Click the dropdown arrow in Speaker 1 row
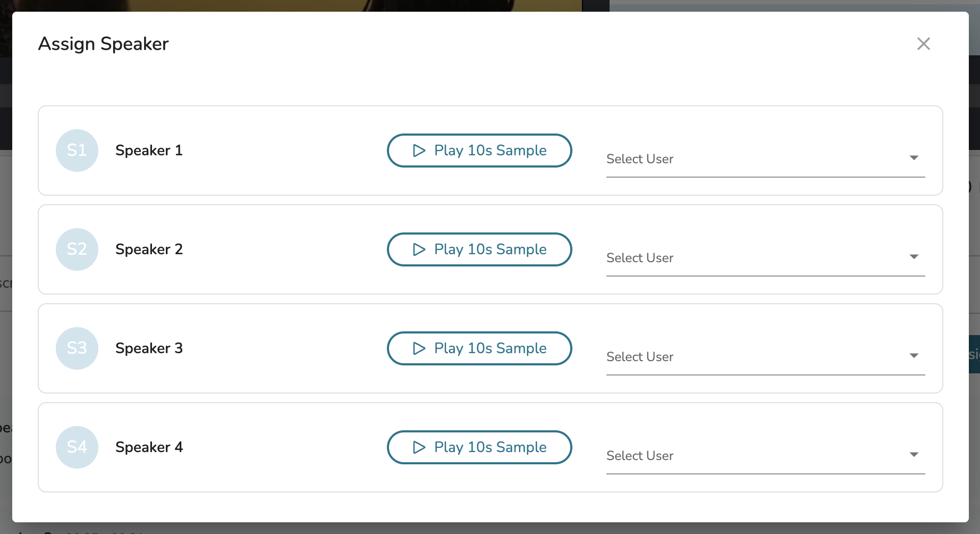The image size is (980, 534). pos(914,158)
